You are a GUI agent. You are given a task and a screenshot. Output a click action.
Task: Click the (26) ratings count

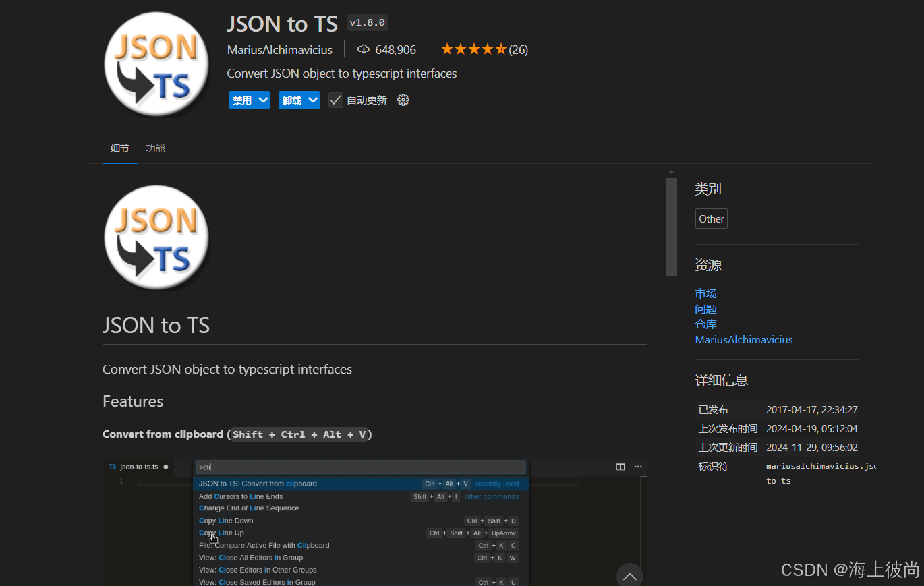tap(518, 49)
